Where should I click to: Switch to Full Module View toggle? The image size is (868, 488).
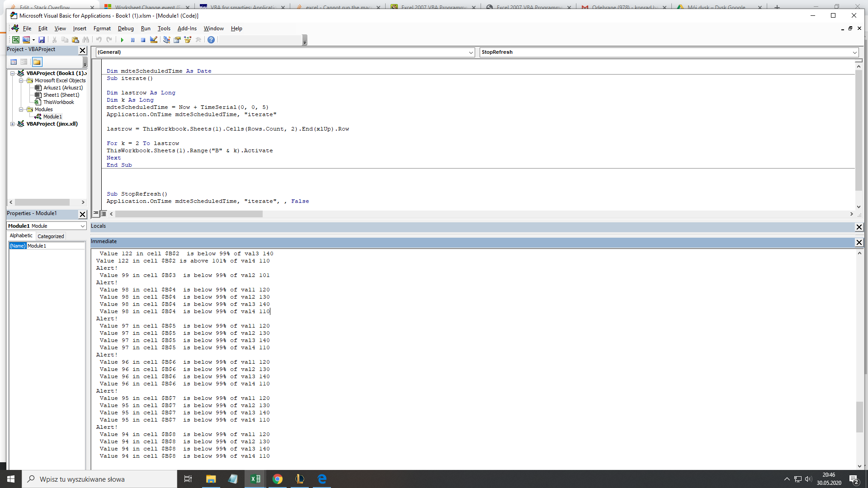pos(103,213)
